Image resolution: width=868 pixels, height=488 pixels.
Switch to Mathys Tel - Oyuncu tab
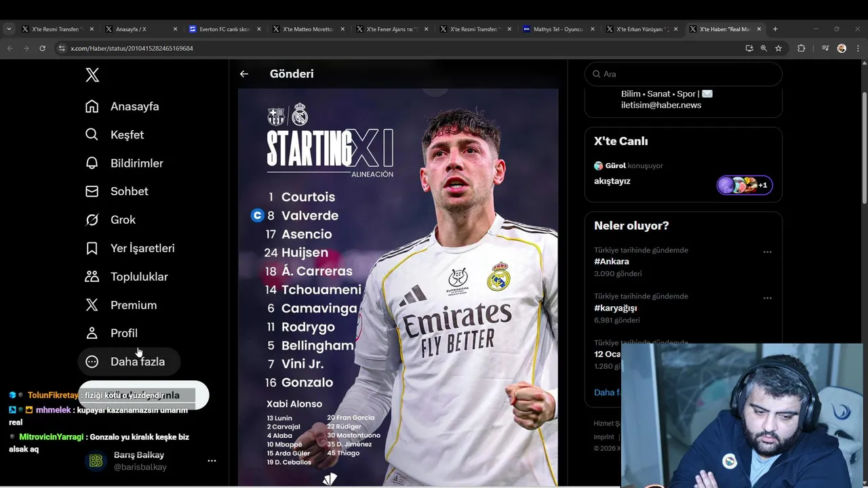[558, 29]
